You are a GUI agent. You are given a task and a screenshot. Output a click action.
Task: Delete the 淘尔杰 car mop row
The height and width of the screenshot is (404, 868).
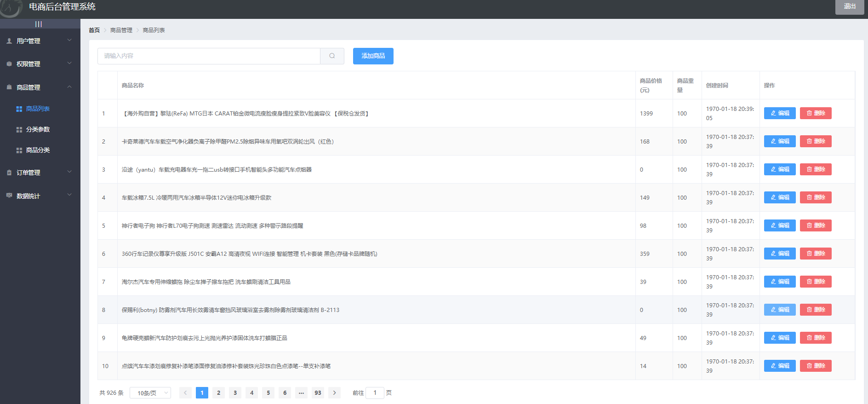[x=816, y=282]
